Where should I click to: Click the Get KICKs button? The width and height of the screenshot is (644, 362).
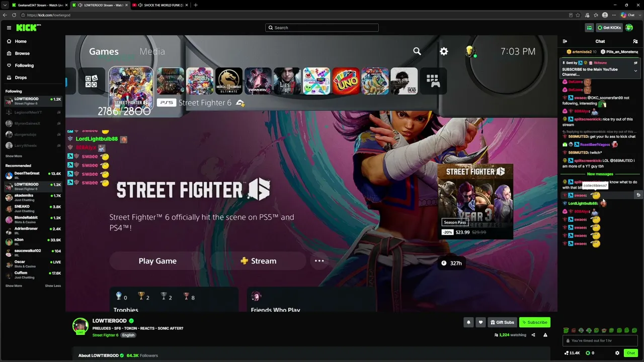pyautogui.click(x=609, y=28)
